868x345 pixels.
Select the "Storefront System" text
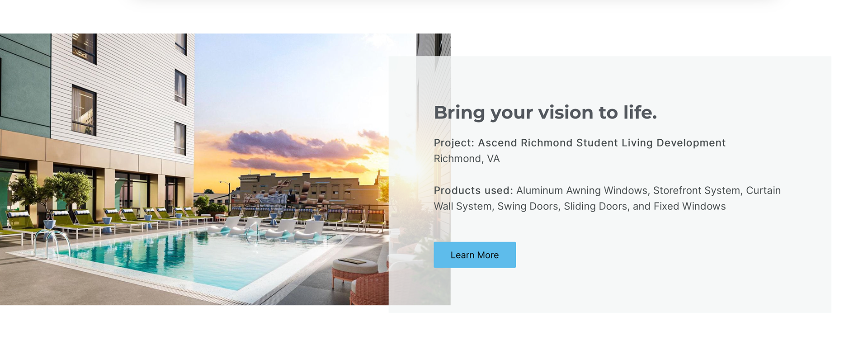(x=696, y=190)
